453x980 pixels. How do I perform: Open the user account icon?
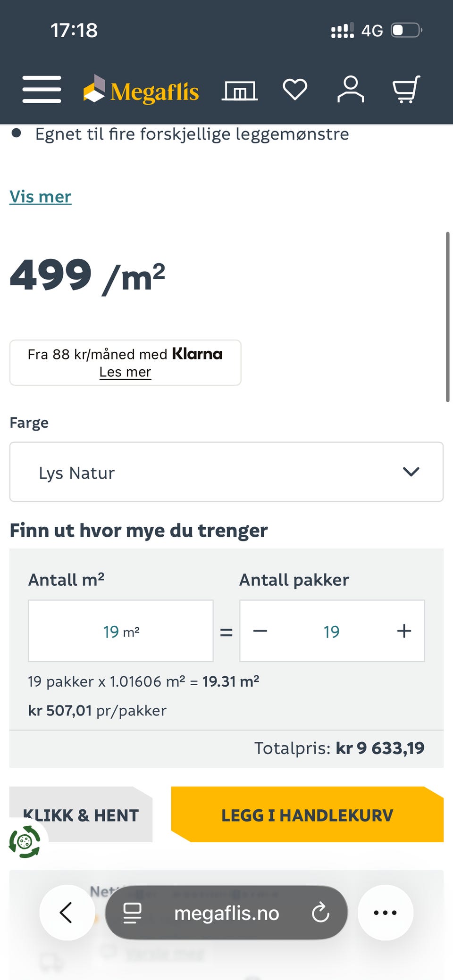(351, 90)
